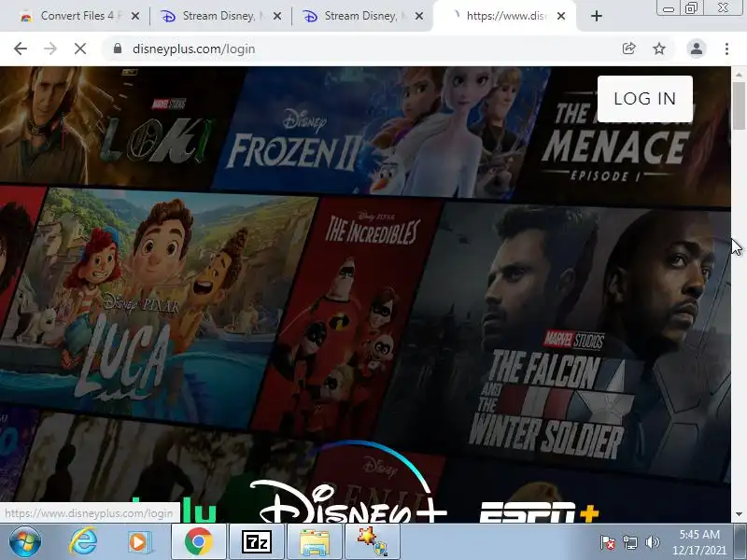Launch Internet Explorer from taskbar

tap(83, 541)
